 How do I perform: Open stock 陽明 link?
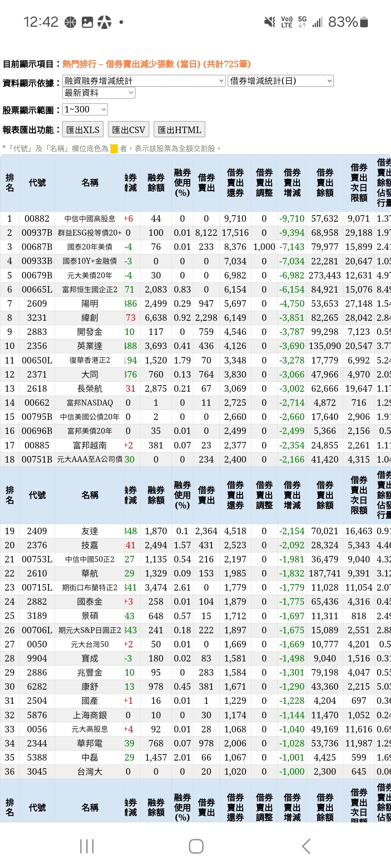(90, 304)
